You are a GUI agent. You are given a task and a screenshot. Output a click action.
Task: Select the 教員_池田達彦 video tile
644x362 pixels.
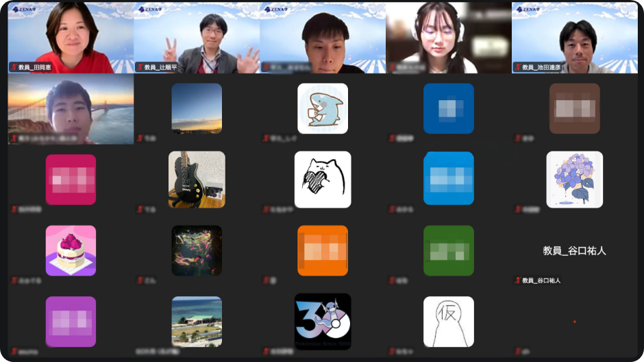[574, 38]
